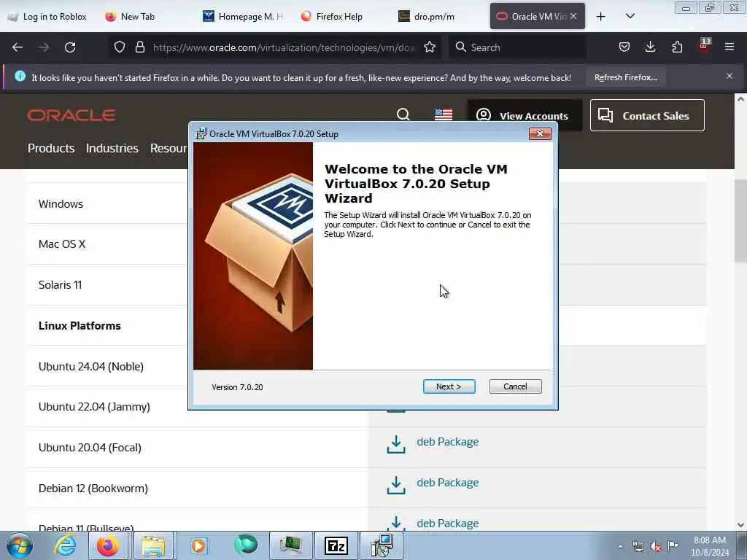Open the Pocket save icon
The width and height of the screenshot is (747, 560).
pos(624,47)
